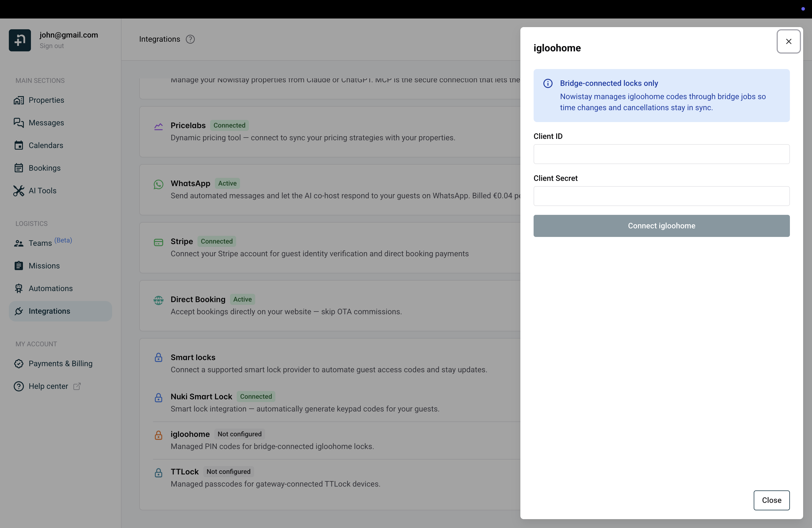Open the Integrations help tooltip icon
The height and width of the screenshot is (528, 812).
coord(190,39)
